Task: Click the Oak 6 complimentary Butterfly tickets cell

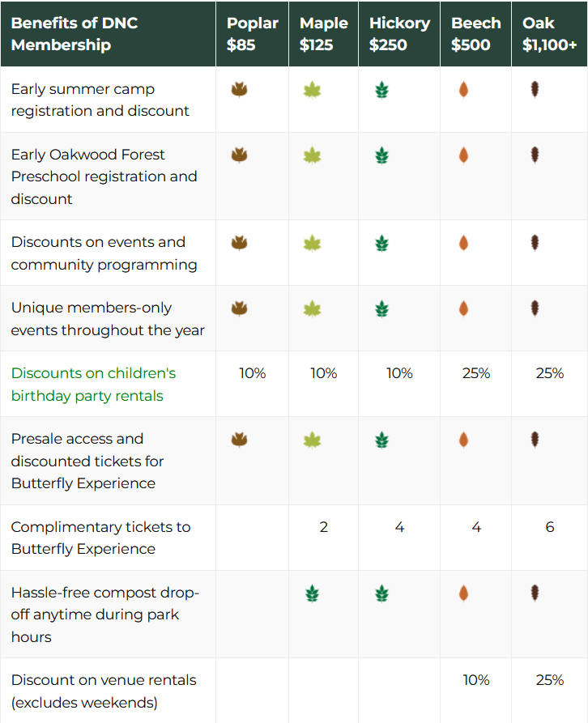Action: click(x=549, y=526)
